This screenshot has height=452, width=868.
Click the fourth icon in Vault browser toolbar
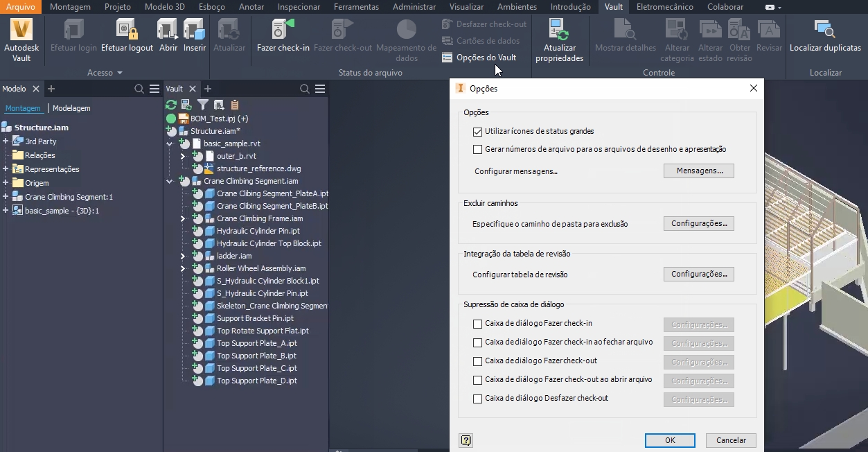219,105
